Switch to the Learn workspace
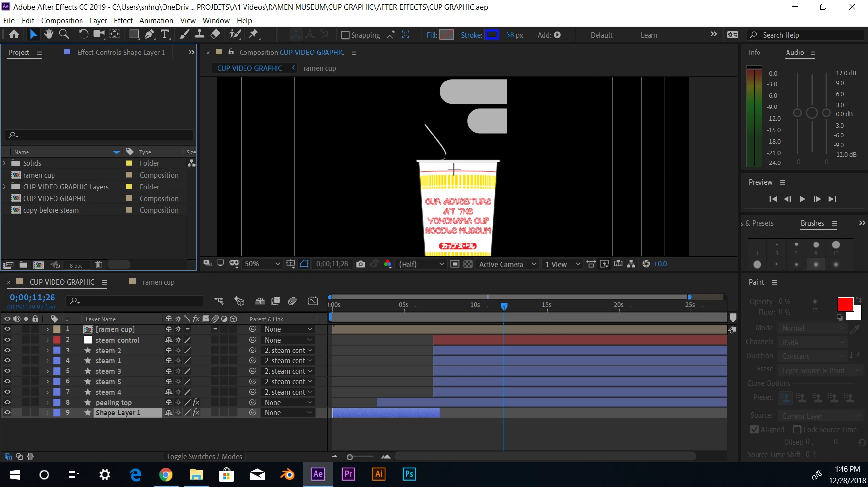This screenshot has height=487, width=868. pyautogui.click(x=649, y=35)
